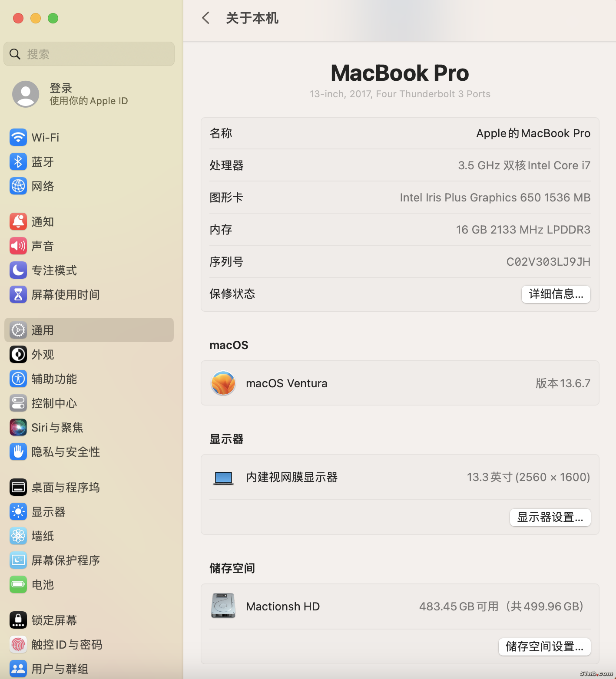Select the Network (网络) globe icon
616x679 pixels.
point(18,186)
